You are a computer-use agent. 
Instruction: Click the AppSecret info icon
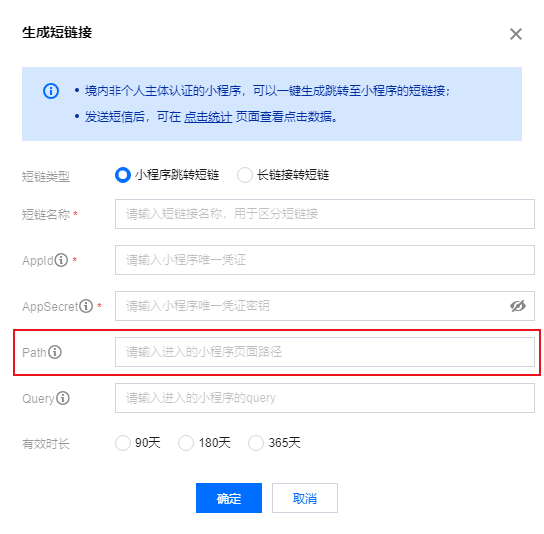point(86,306)
